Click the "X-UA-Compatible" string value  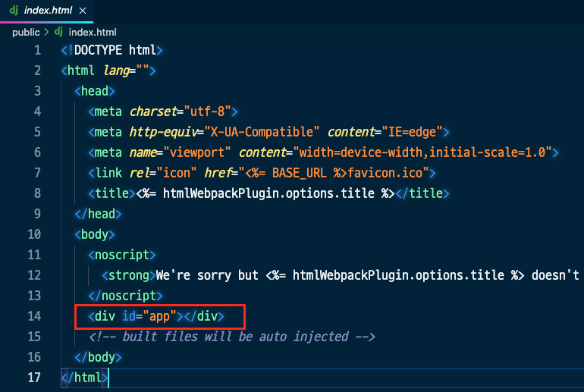pos(262,132)
